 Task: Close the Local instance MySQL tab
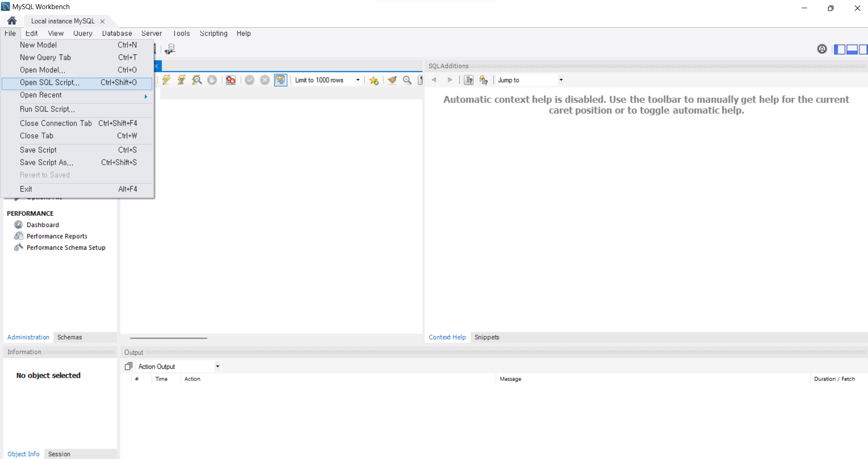103,21
